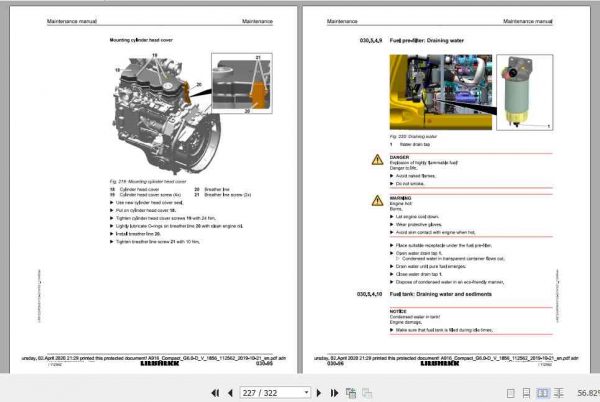Go to the next page

pyautogui.click(x=319, y=393)
